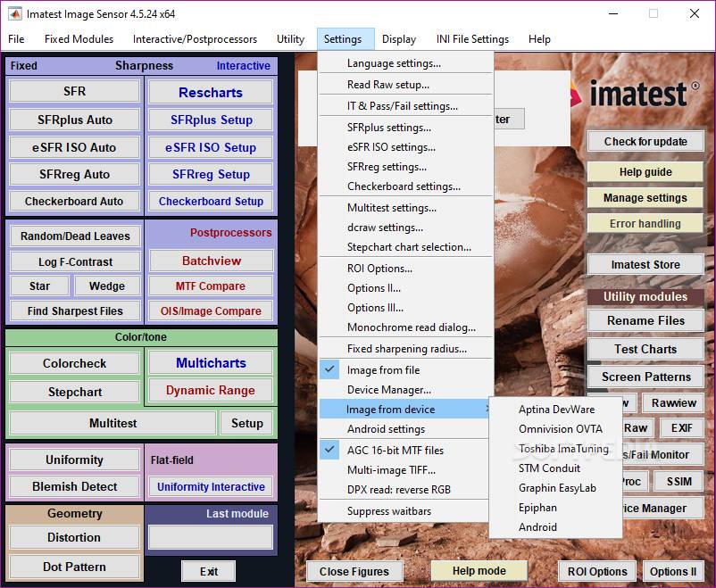Open Random/Dead Leaves module
This screenshot has height=588, width=716.
click(75, 236)
